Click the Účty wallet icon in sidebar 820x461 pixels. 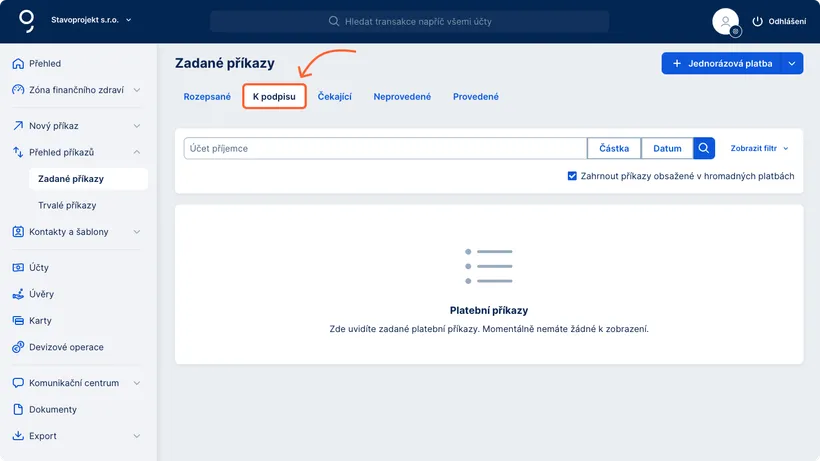[18, 268]
